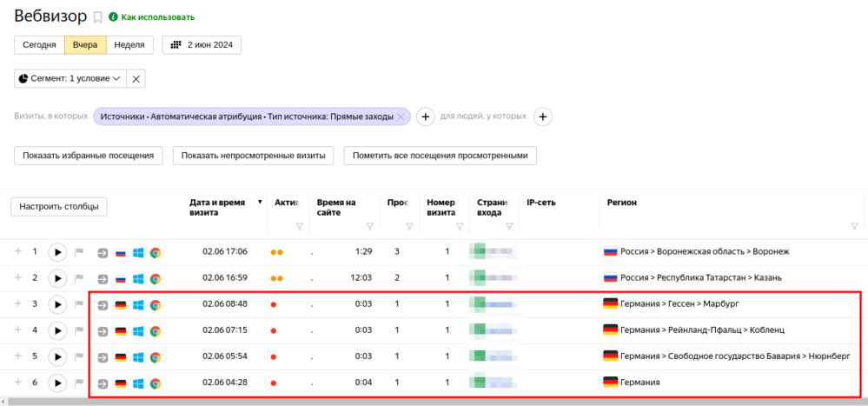Screen dimensions: 868x406
Task: Clear the segment with the X button
Action: 136,78
